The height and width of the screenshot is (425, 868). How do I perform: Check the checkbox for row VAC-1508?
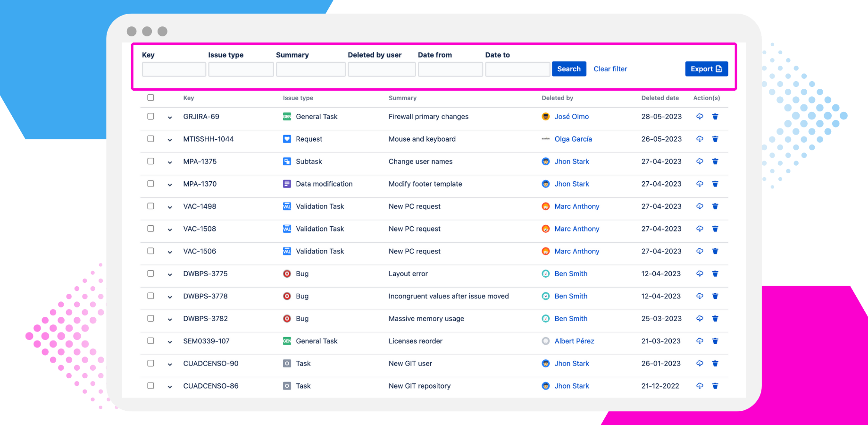(150, 229)
